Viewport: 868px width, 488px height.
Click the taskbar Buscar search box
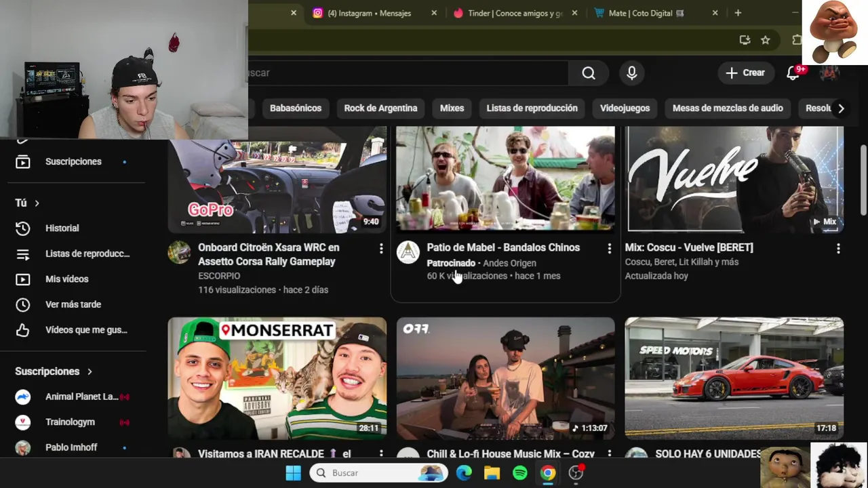(378, 473)
